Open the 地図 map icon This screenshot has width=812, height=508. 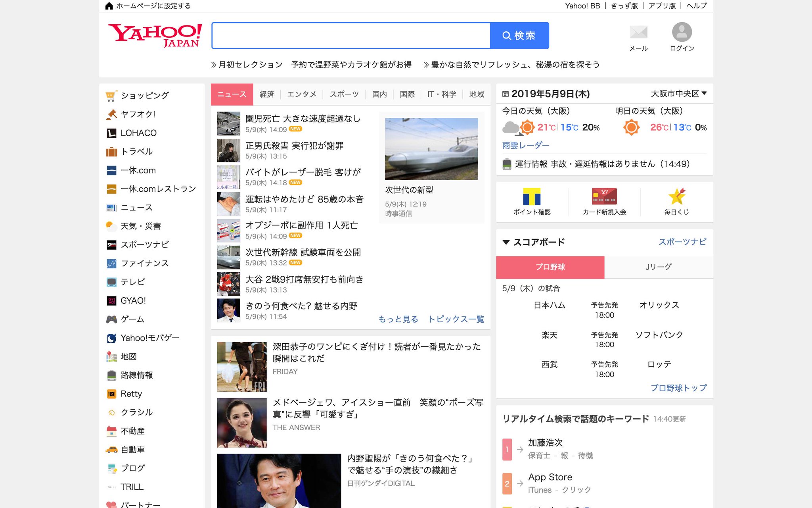click(111, 356)
